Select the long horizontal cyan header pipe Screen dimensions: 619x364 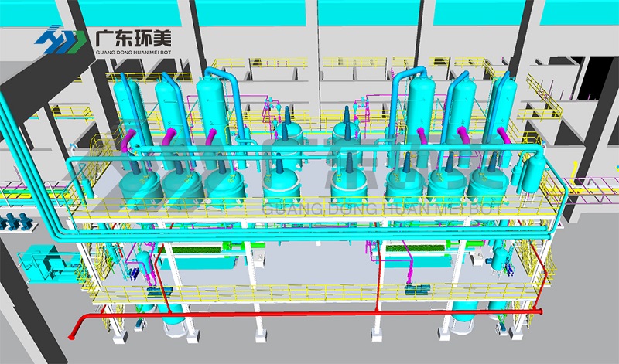point(294,161)
